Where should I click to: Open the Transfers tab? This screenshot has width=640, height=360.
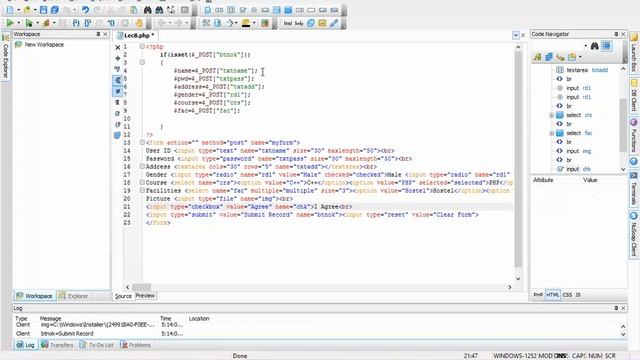tap(57, 345)
